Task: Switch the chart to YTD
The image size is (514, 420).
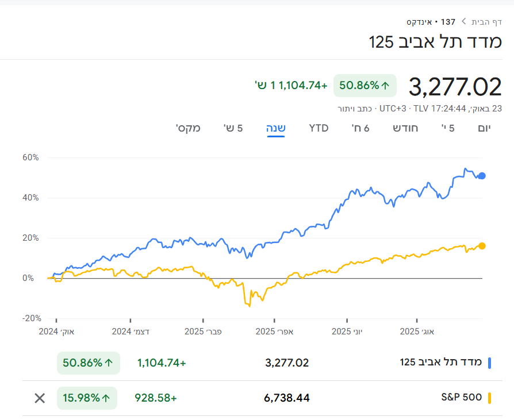Action: [x=319, y=128]
